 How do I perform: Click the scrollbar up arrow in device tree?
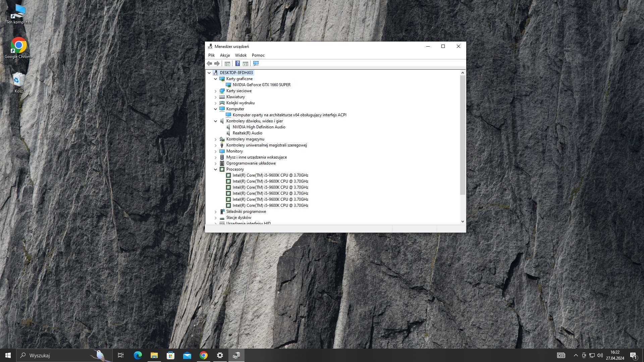coord(463,73)
